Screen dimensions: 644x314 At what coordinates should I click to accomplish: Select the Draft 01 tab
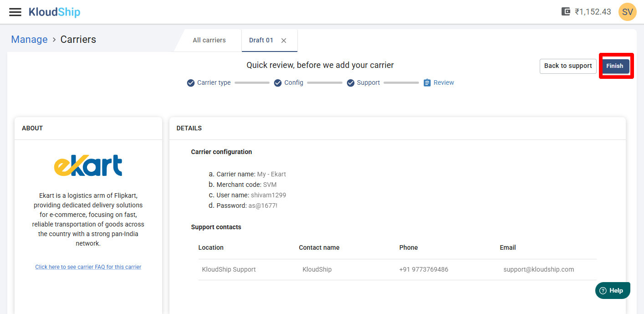261,40
